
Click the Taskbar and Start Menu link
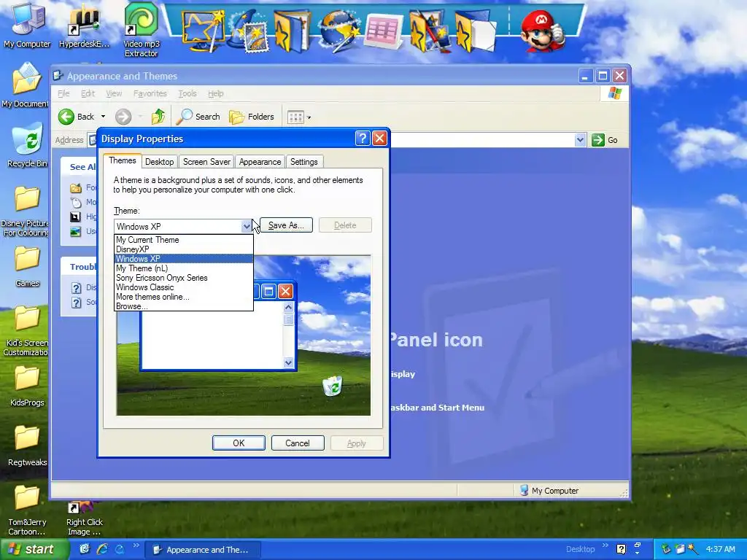click(437, 408)
